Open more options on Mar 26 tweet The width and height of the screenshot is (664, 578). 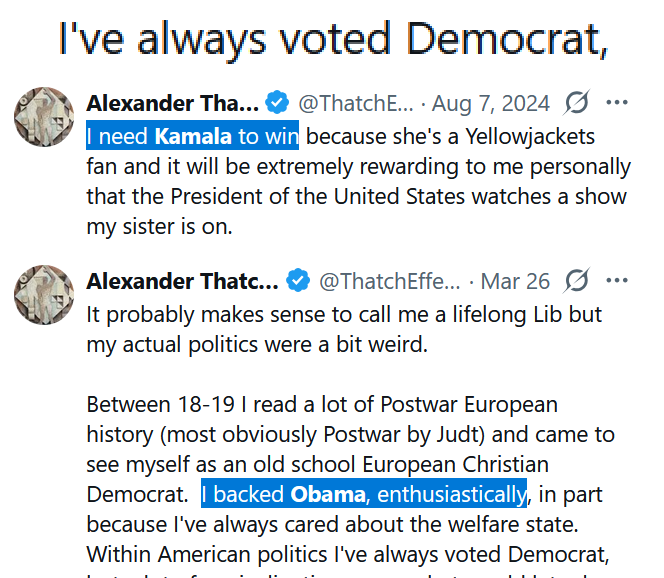(617, 280)
